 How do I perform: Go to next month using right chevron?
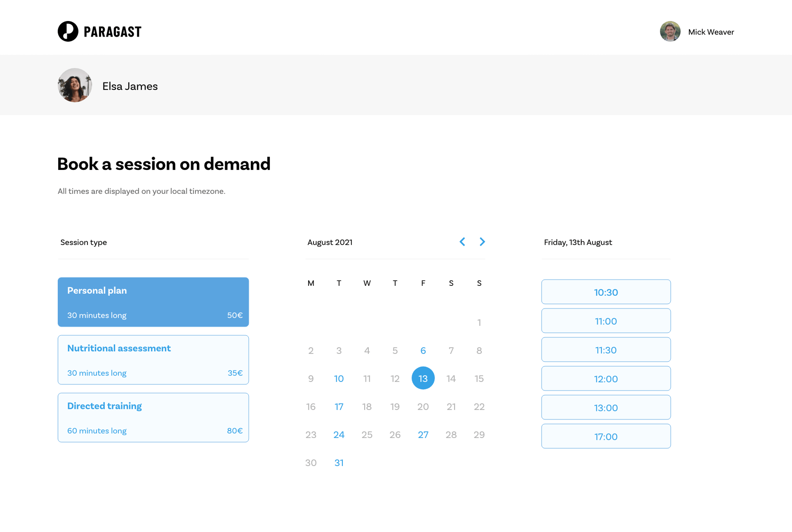point(482,242)
